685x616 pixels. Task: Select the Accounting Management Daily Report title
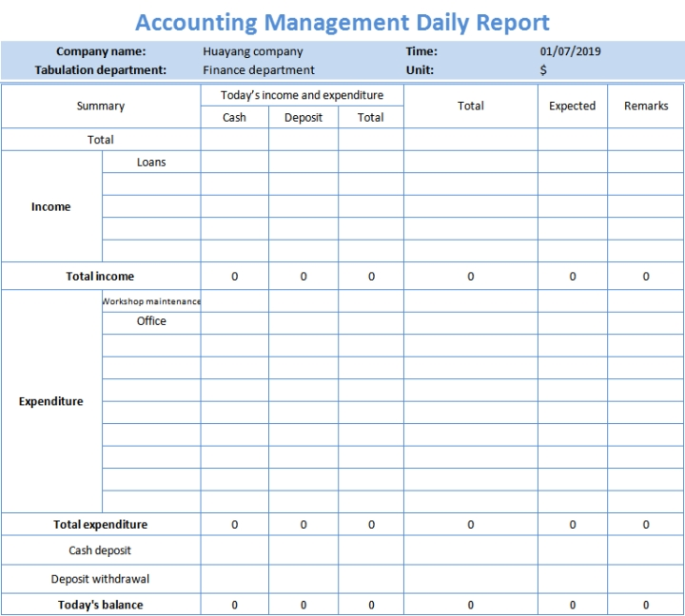(342, 23)
